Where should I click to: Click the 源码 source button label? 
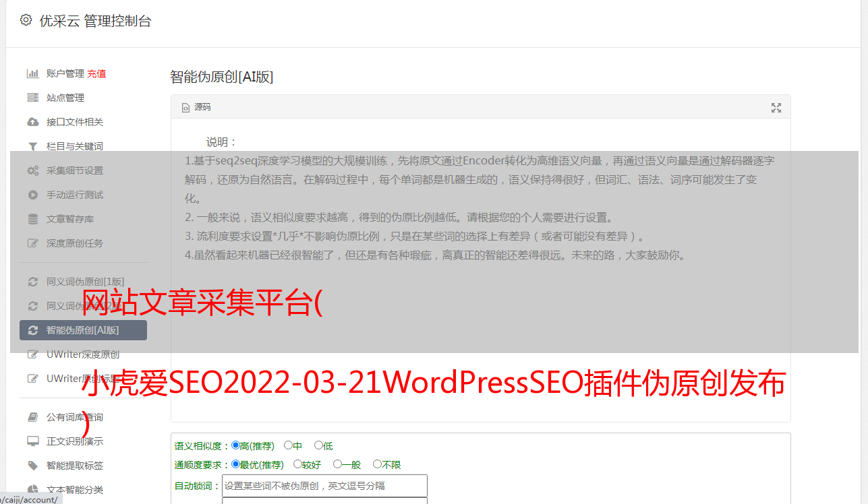[202, 107]
